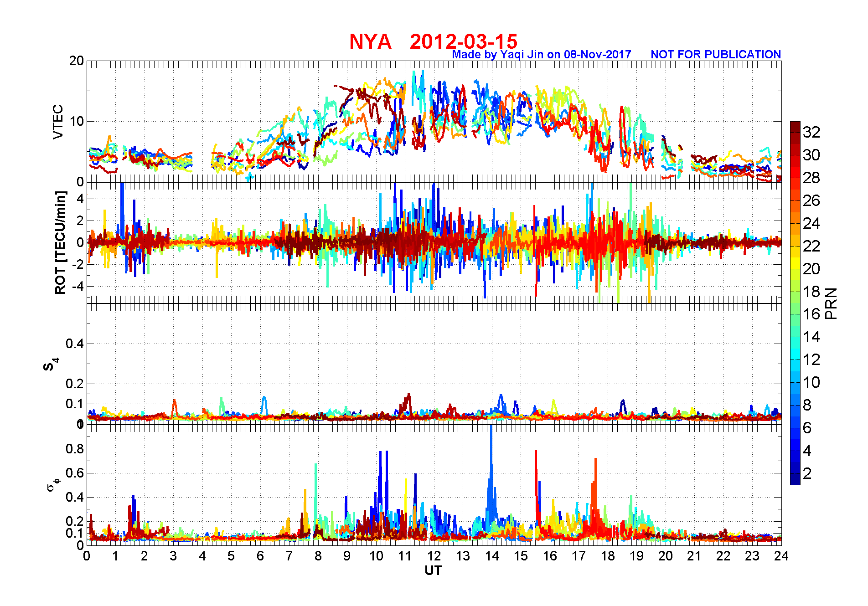Click colorbar tick label 16
This screenshot has width=868, height=606.
click(811, 314)
